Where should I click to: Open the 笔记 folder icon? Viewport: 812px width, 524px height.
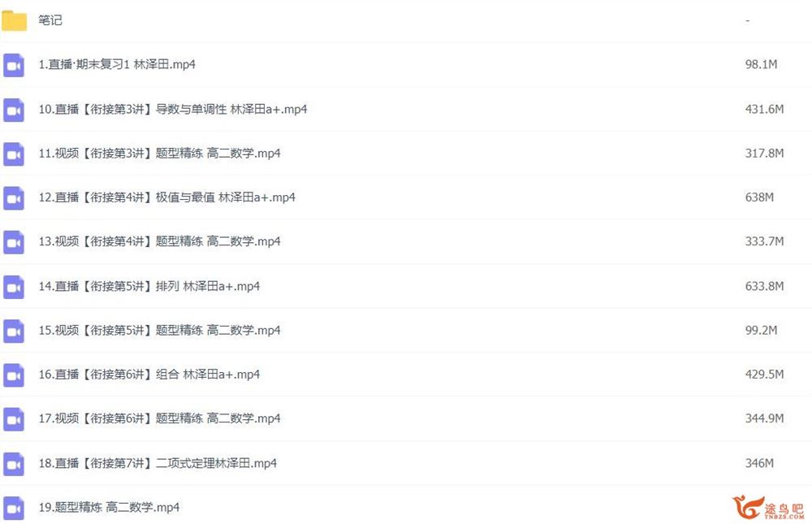14,21
